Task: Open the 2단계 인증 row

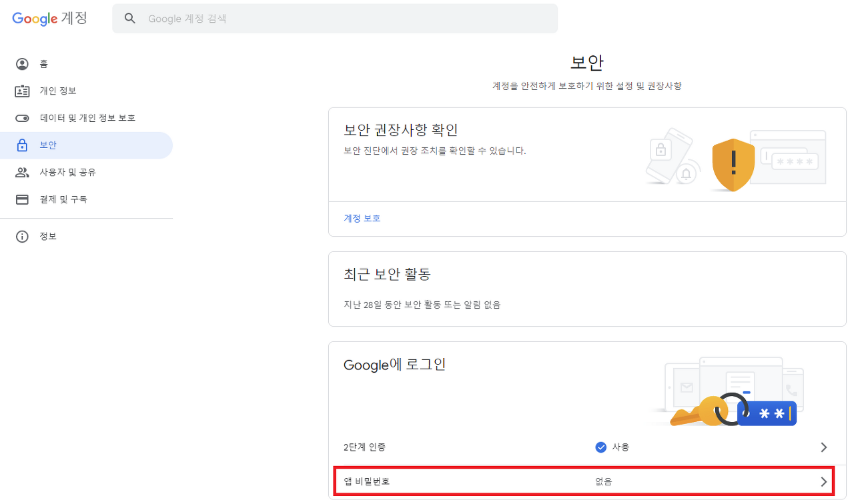Action: [587, 447]
